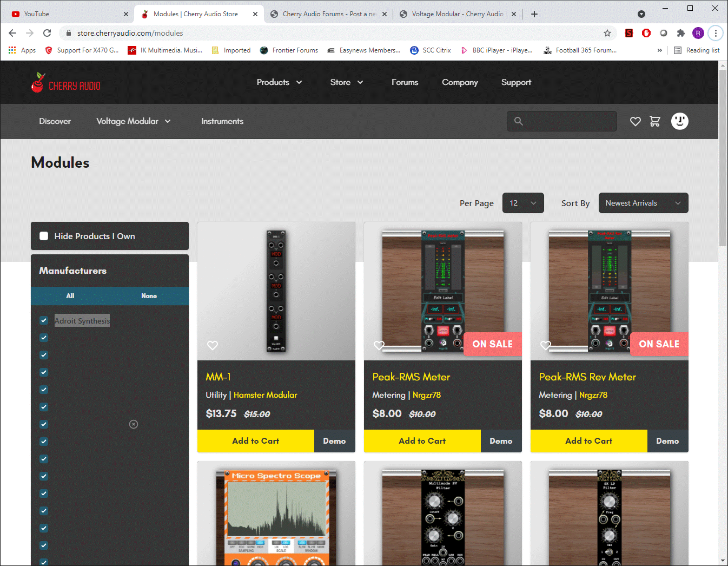This screenshot has height=566, width=728.
Task: Reload the page
Action: (x=47, y=33)
